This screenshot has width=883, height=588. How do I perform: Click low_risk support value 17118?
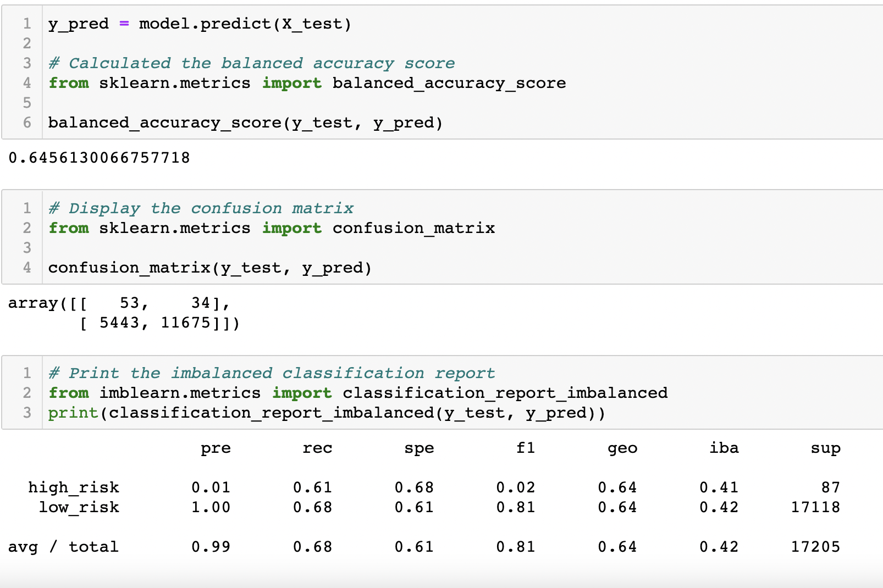click(816, 508)
